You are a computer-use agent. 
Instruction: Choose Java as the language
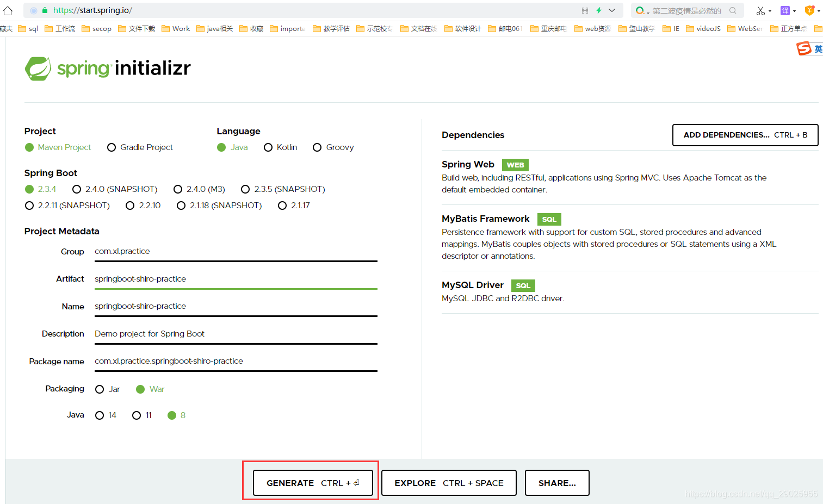pyautogui.click(x=232, y=147)
